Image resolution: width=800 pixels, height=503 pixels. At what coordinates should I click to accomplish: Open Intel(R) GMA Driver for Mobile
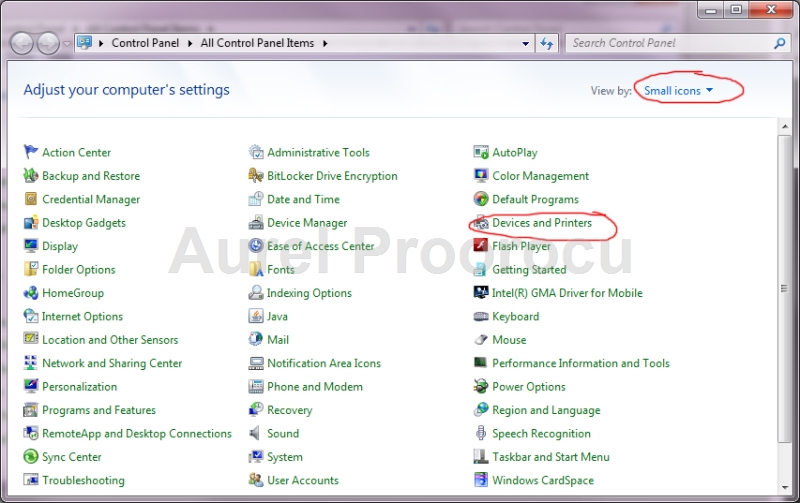567,293
